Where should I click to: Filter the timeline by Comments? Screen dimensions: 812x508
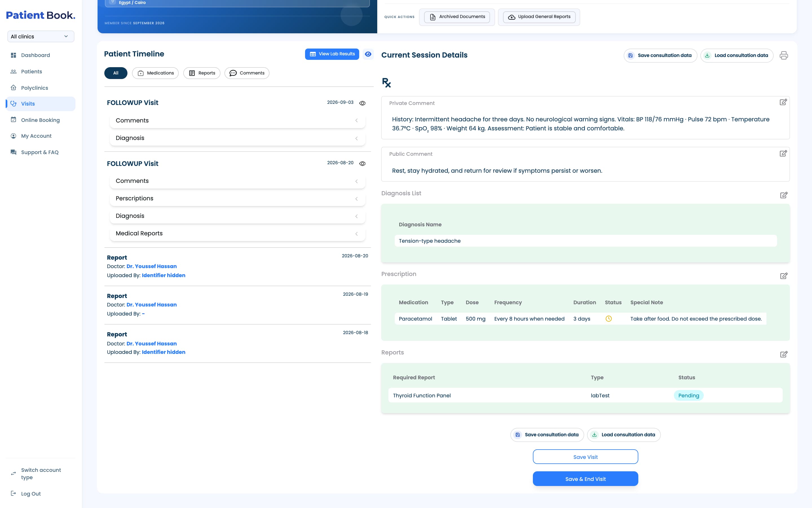tap(247, 73)
